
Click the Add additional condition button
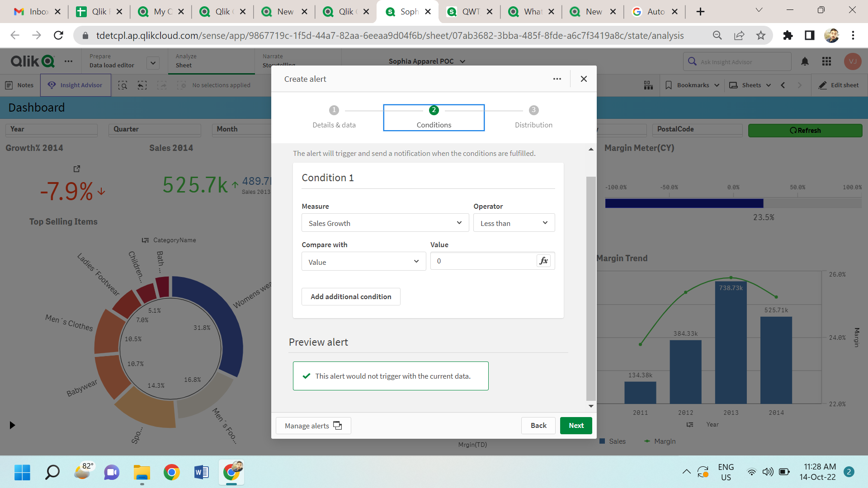coord(351,296)
